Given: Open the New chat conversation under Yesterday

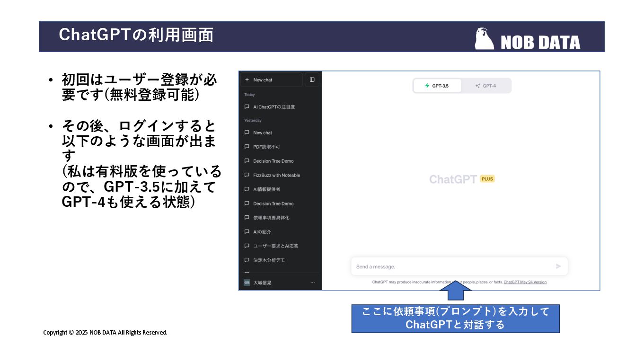Looking at the screenshot, I should [280, 132].
